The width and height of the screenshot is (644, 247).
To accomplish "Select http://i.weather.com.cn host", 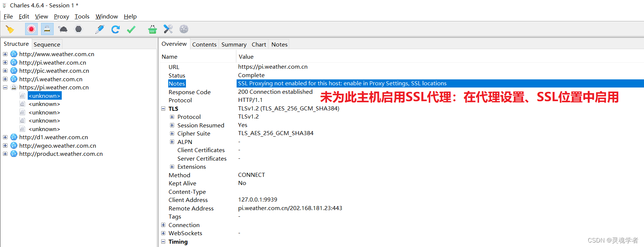I will pyautogui.click(x=51, y=79).
